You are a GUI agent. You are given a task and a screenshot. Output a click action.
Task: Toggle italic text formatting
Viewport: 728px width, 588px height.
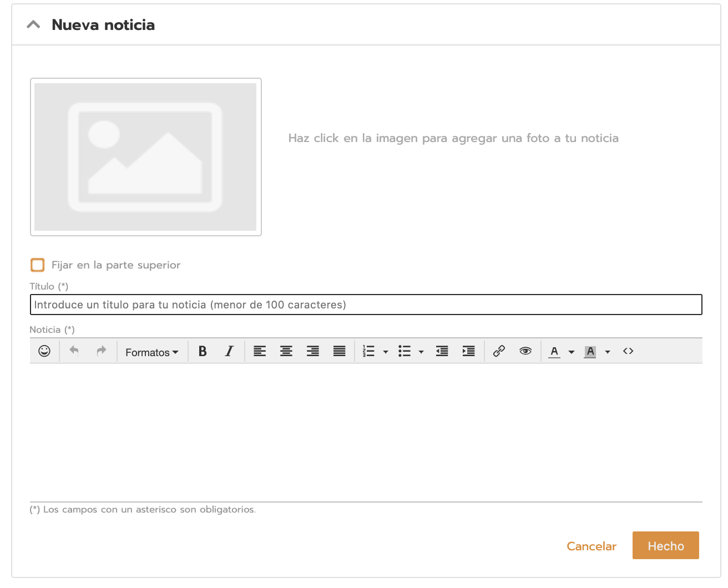coord(229,351)
